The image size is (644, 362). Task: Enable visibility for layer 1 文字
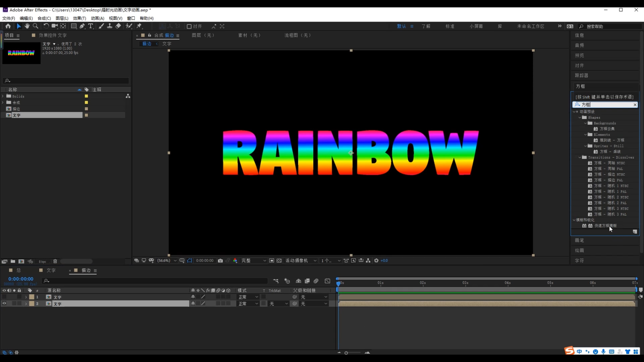tap(4, 297)
